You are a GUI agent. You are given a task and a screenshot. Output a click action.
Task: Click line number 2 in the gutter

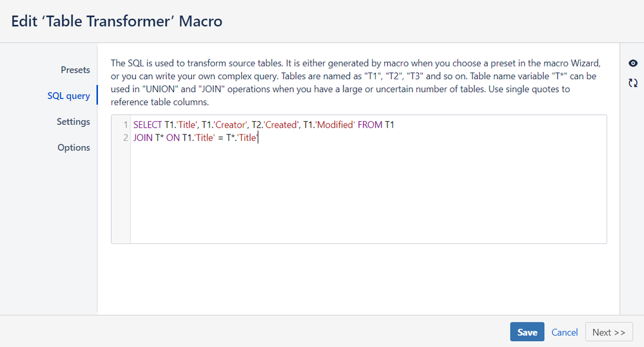(126, 138)
